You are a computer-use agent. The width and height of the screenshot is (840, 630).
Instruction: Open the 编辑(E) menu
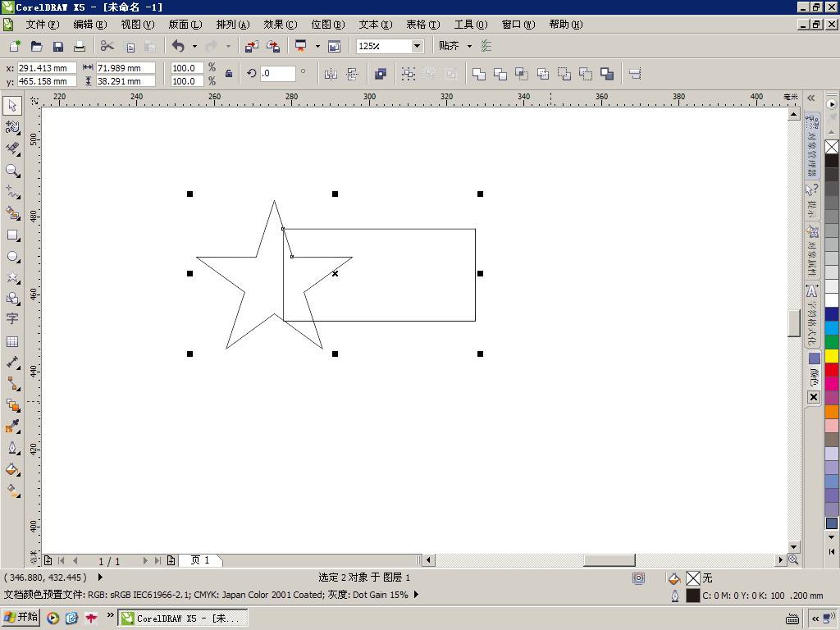(x=90, y=25)
